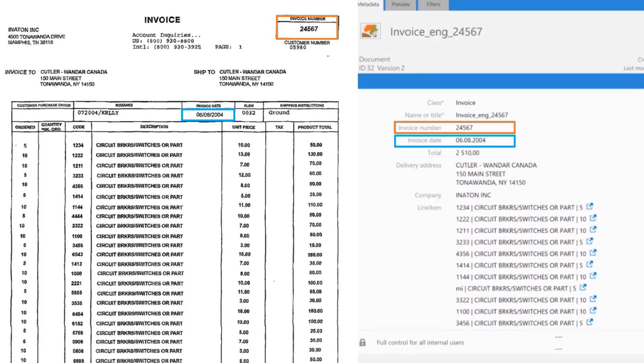Click the permissions lock icon
This screenshot has width=644, height=363.
363,342
